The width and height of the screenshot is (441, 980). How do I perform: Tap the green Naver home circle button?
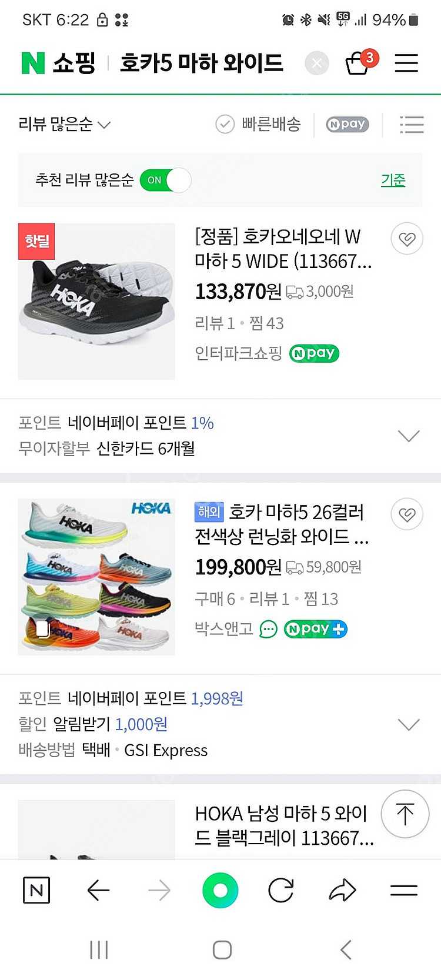pyautogui.click(x=220, y=891)
